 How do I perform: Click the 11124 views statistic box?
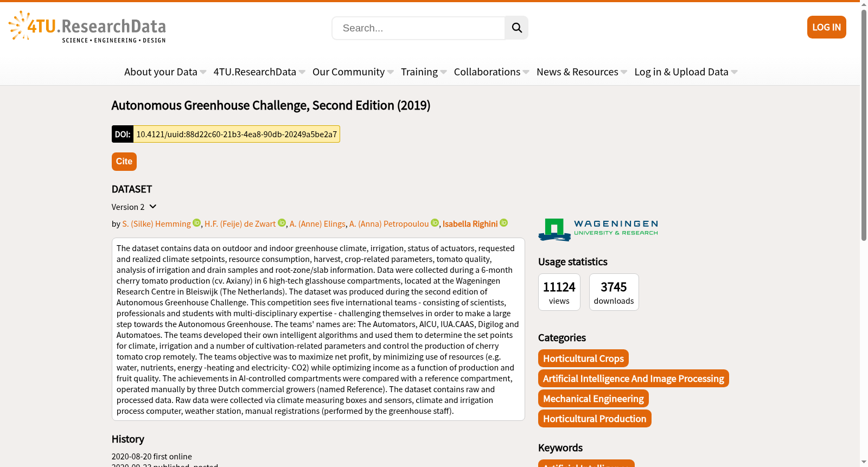point(559,292)
